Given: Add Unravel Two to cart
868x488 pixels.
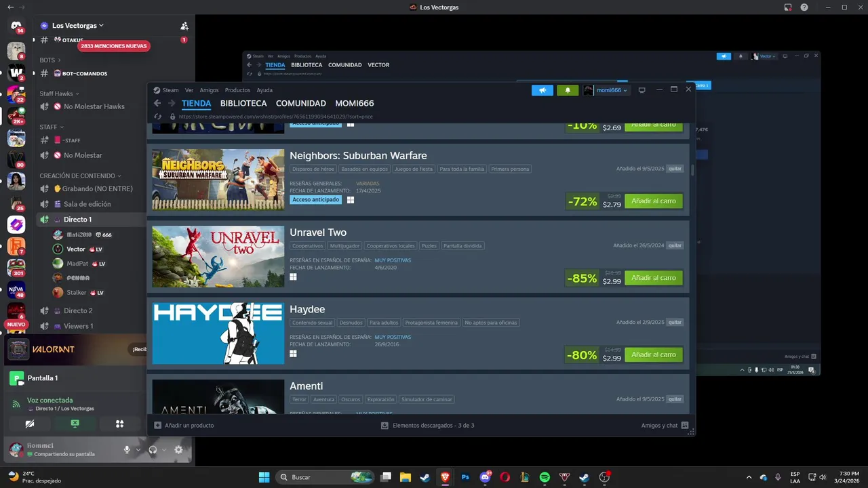Looking at the screenshot, I should tap(654, 278).
